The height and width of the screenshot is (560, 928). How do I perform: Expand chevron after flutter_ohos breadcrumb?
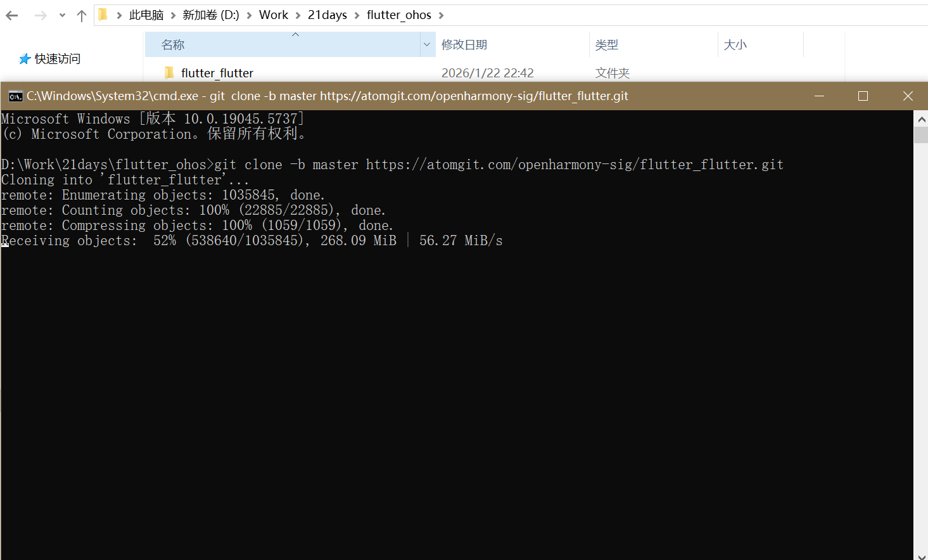pos(441,16)
